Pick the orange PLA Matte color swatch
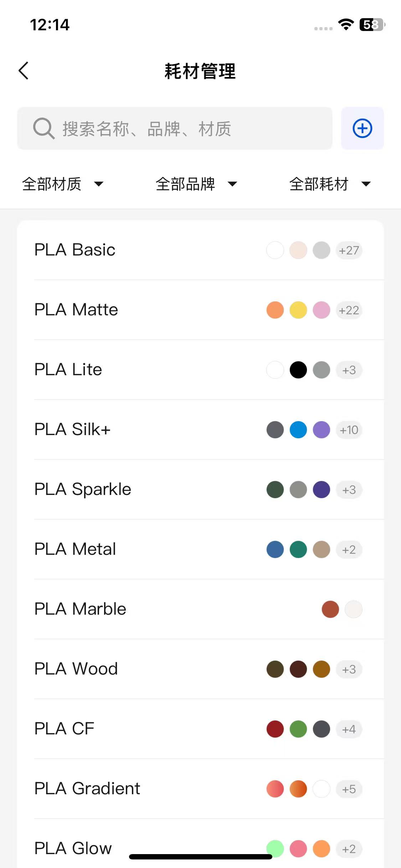Image resolution: width=401 pixels, height=868 pixels. (x=275, y=310)
